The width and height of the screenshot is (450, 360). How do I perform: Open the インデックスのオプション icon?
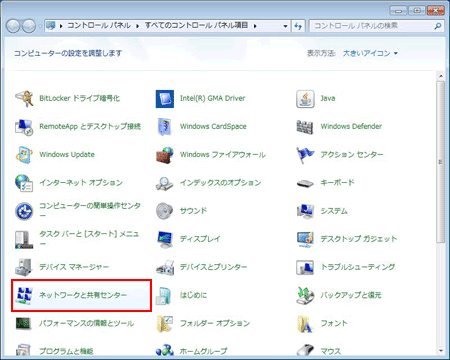pyautogui.click(x=165, y=183)
